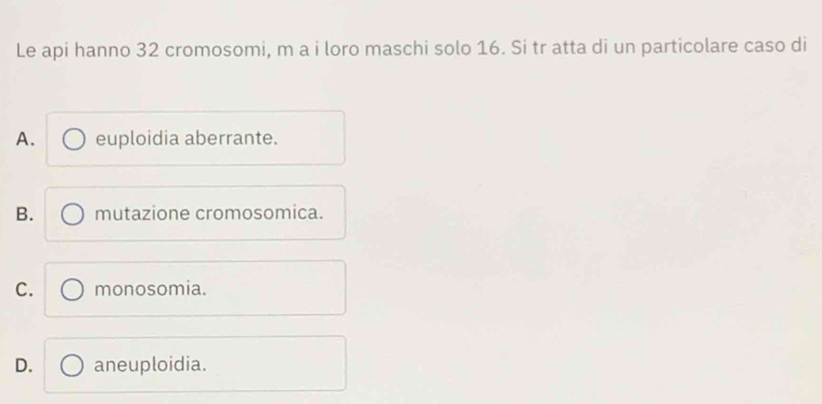The height and width of the screenshot is (404, 822).
Task: Click the "monosomia." answer text
Action: click(152, 290)
